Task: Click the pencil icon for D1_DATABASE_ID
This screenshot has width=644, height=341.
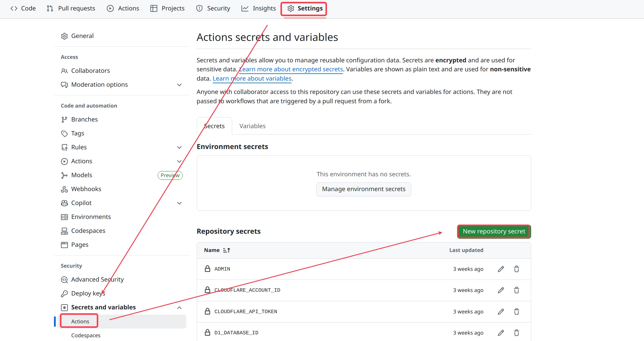Action: coord(501,333)
